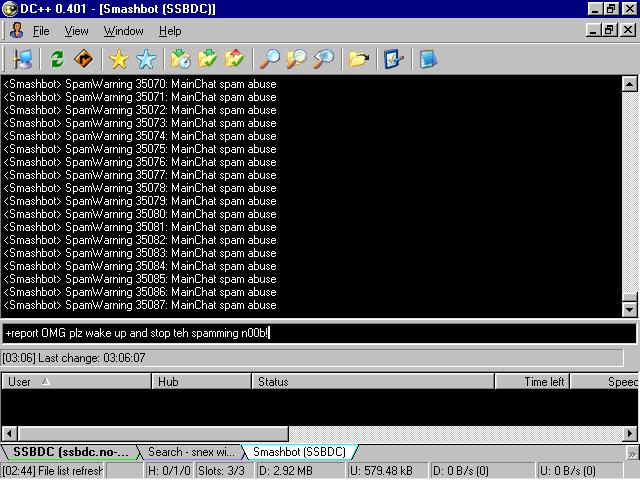
Task: Click the SpamWarning 35070 chat line
Action: (140, 84)
